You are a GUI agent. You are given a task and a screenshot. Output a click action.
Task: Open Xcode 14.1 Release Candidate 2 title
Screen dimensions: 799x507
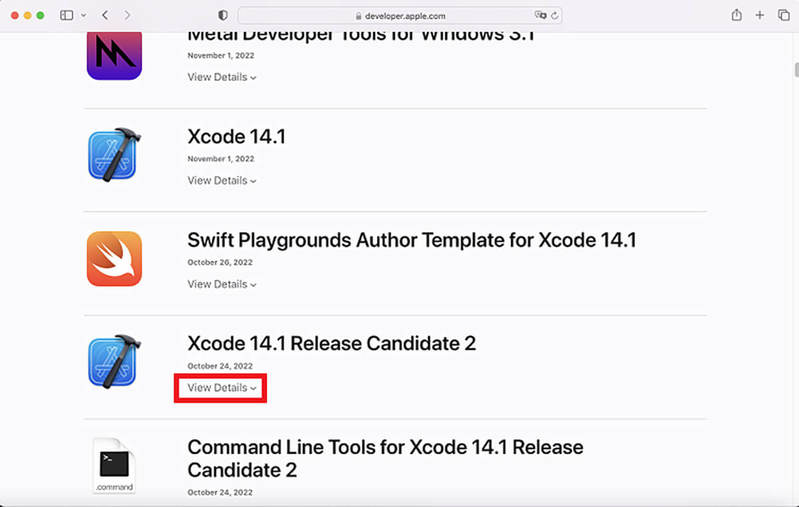click(x=332, y=343)
